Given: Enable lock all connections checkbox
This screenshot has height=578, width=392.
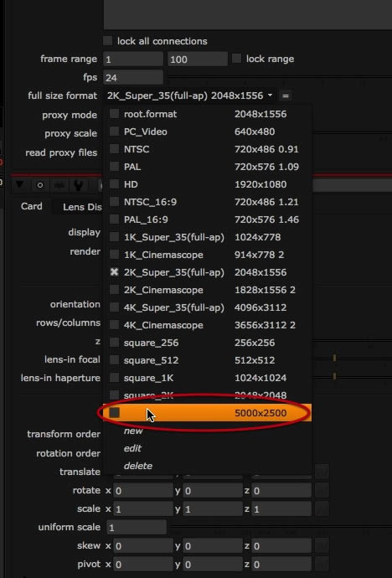Looking at the screenshot, I should pos(107,41).
